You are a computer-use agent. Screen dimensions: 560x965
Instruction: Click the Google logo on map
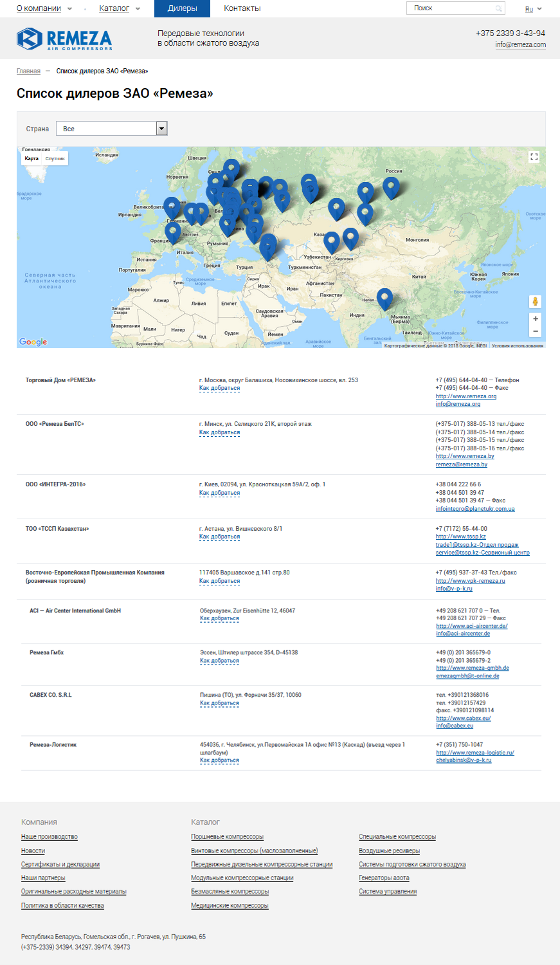click(33, 342)
